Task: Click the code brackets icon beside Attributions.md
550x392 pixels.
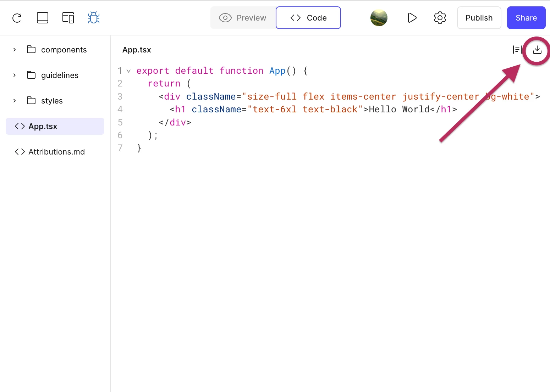Action: [20, 152]
